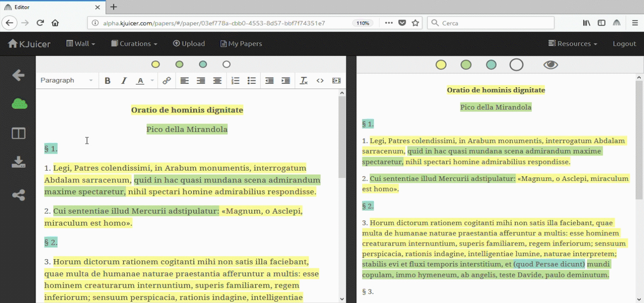Open page actions three-dot menu

tap(388, 23)
